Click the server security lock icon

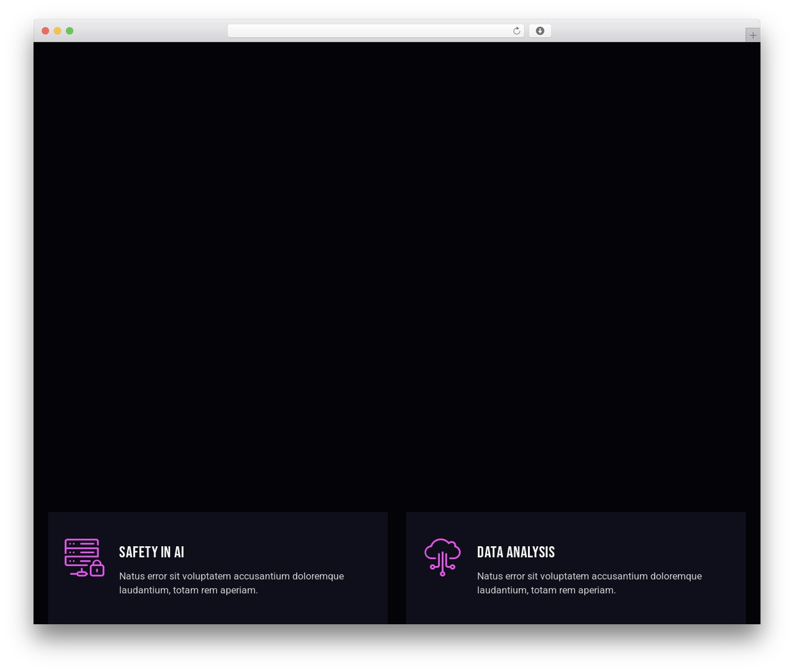[84, 557]
